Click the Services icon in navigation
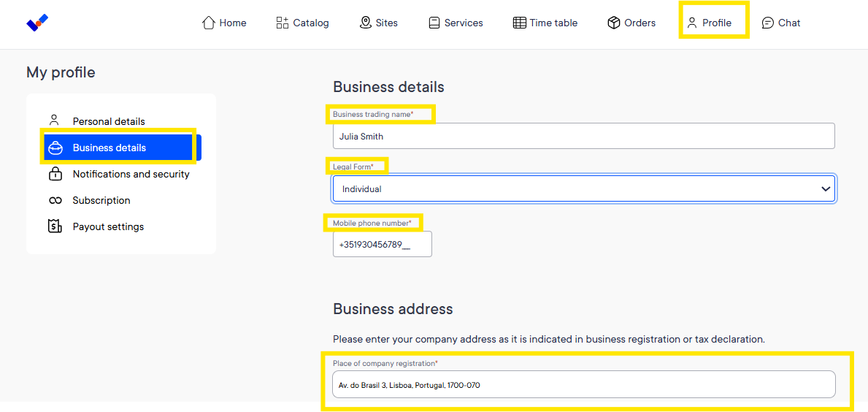868x412 pixels. click(434, 23)
